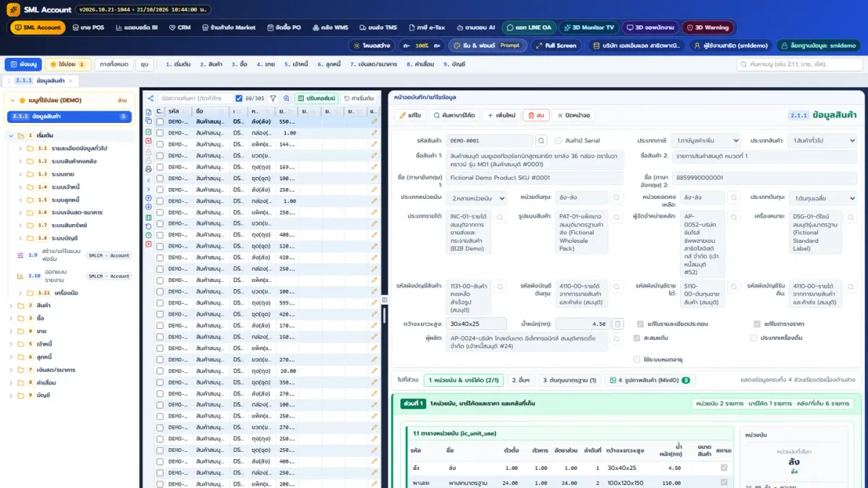
Task: Toggle the 60/305 checkbox in list toolbar
Action: [239, 98]
